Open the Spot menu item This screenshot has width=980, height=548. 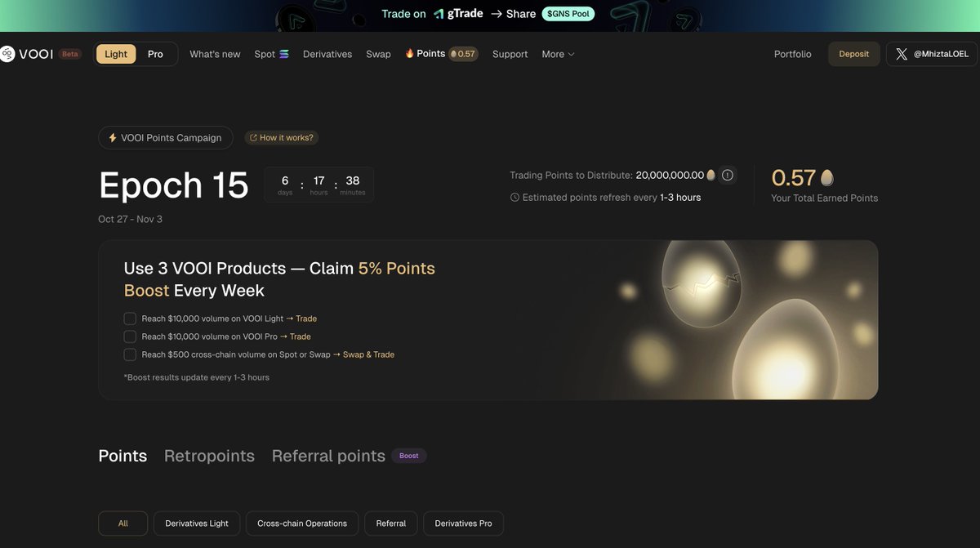tap(271, 54)
